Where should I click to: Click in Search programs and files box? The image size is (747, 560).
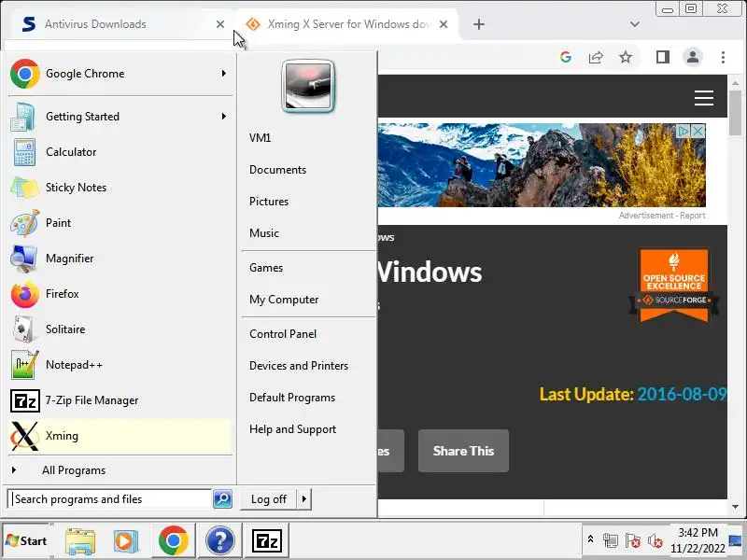point(110,499)
